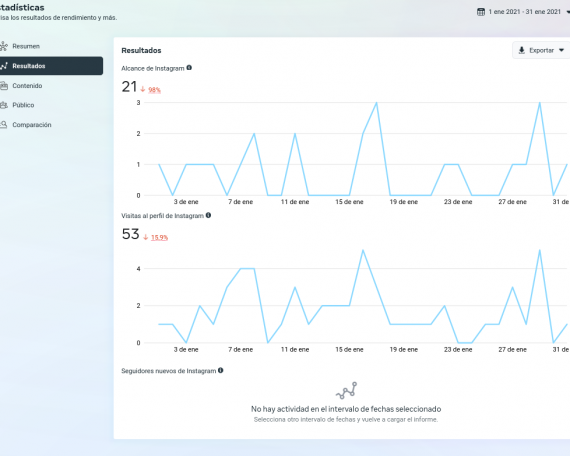Click the 98% decrease link
The width and height of the screenshot is (570, 456).
coord(154,90)
